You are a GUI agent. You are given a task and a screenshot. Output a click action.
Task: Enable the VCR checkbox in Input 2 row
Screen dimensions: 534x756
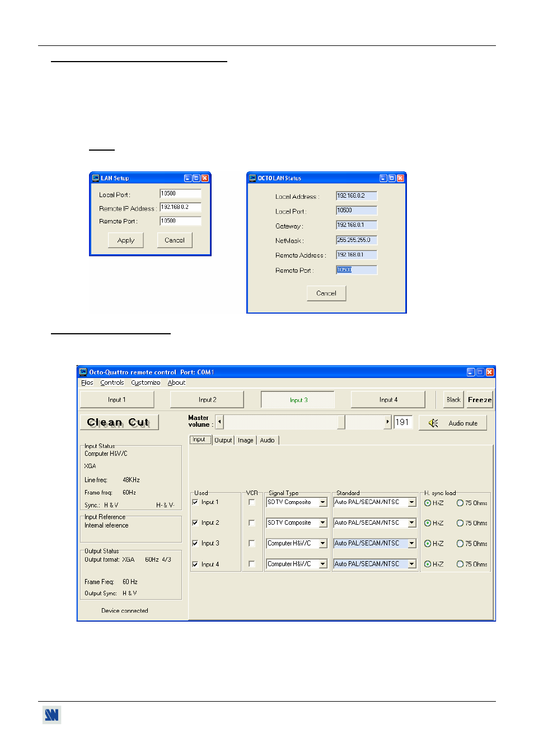pos(252,523)
